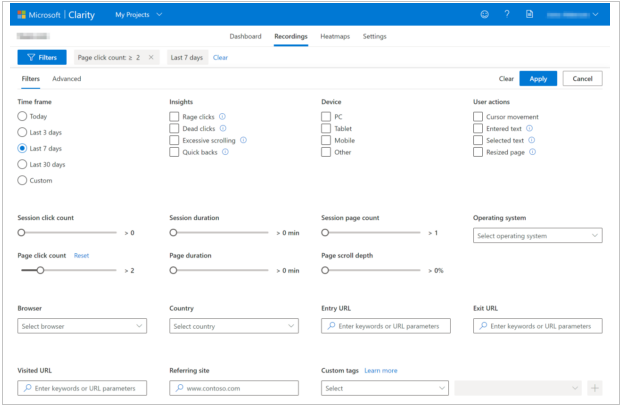Open the Select operating system dropdown

pyautogui.click(x=538, y=236)
